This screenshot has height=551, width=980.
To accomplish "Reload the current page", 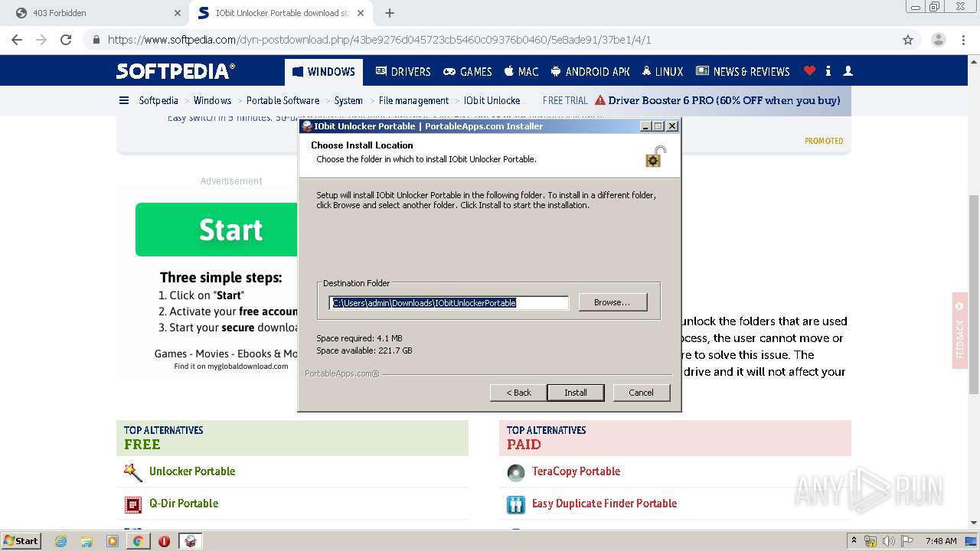I will [x=66, y=40].
